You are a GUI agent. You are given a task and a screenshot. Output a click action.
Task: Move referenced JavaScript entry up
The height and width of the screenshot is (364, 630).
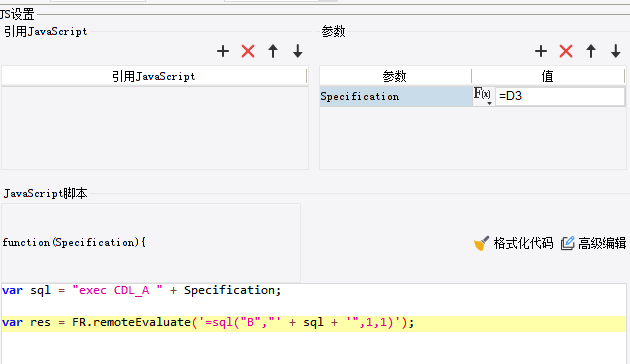[273, 51]
